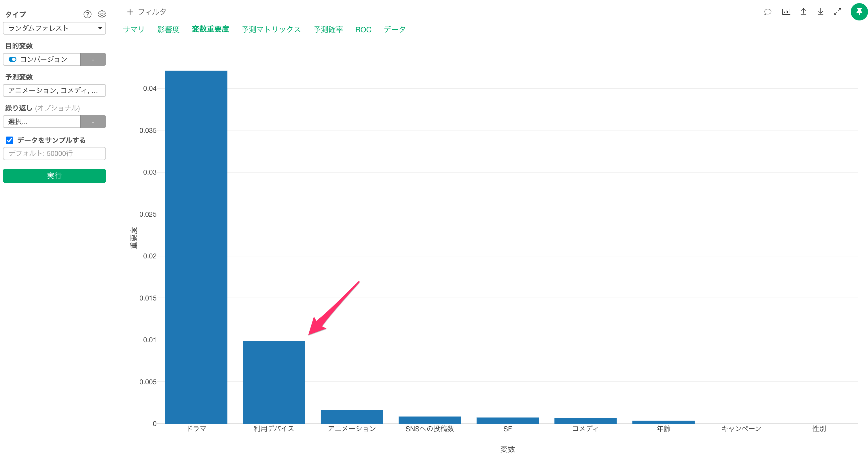Click the upload arrow icon
868x454 pixels.
pyautogui.click(x=803, y=12)
